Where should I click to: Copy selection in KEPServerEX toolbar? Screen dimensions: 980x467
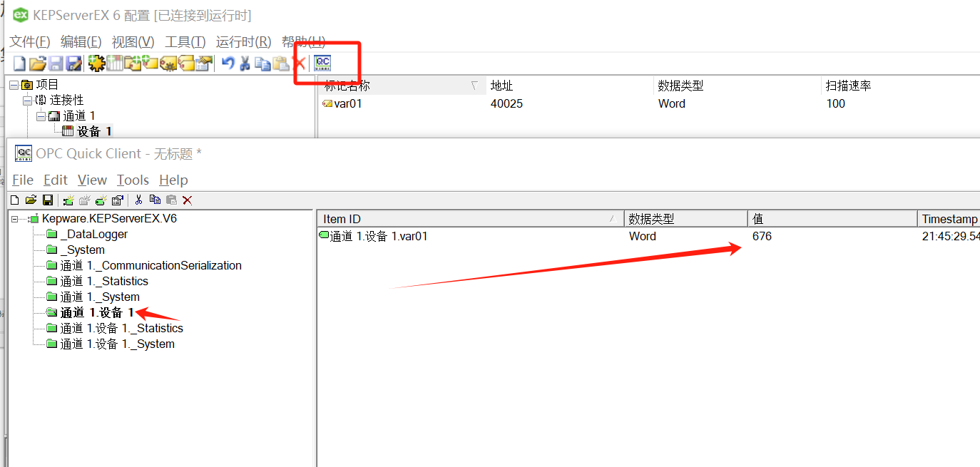click(x=262, y=63)
